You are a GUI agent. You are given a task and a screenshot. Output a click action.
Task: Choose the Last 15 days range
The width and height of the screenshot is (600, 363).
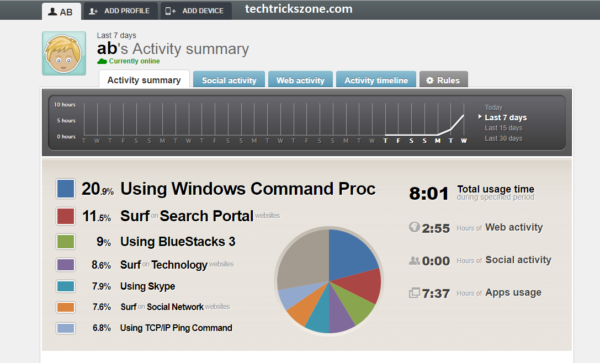503,128
